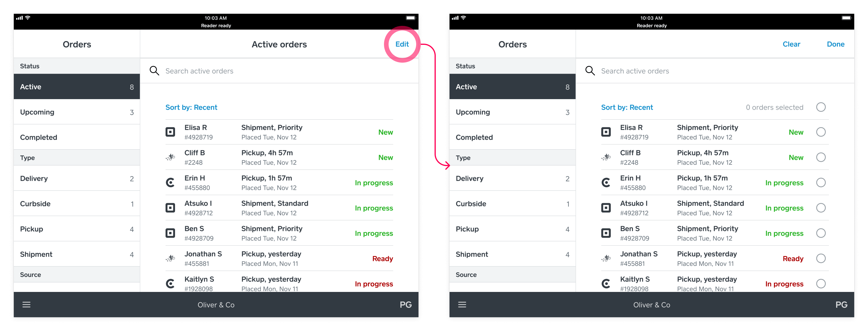Click the search magnifier icon in orders list
868x331 pixels.
click(154, 71)
